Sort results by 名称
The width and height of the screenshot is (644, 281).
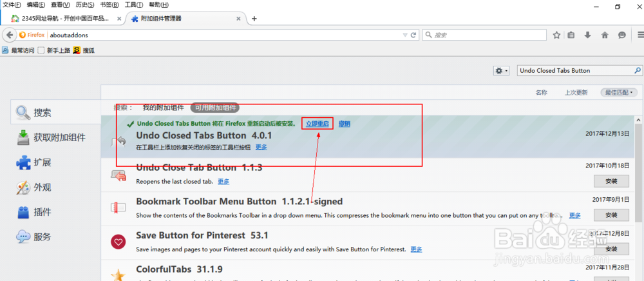click(542, 92)
